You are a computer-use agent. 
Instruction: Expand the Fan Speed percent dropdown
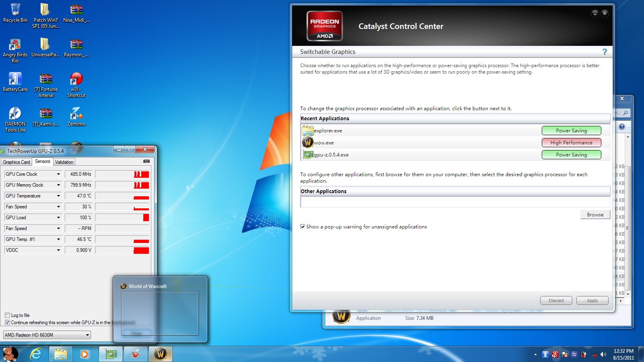pos(58,207)
